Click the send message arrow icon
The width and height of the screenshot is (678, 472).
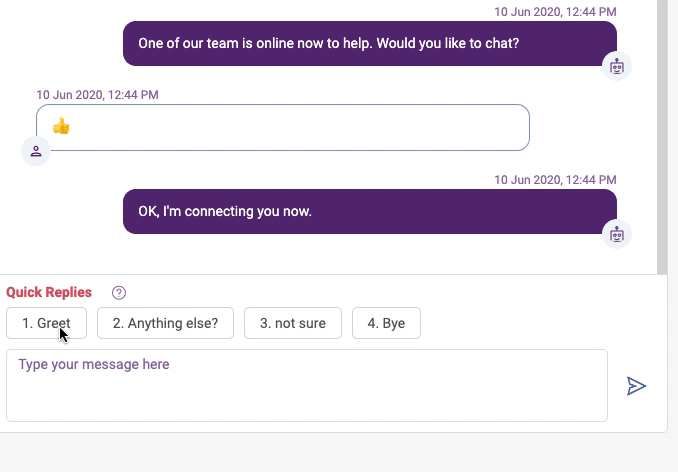[636, 386]
